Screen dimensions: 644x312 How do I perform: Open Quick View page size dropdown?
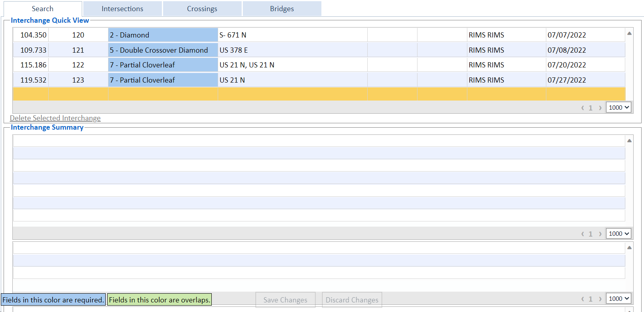point(618,107)
